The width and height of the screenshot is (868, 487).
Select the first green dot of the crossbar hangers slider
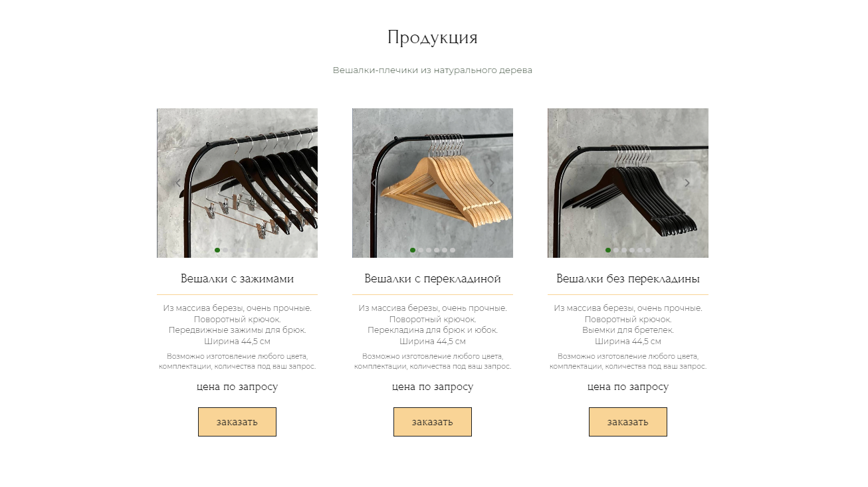tap(413, 250)
